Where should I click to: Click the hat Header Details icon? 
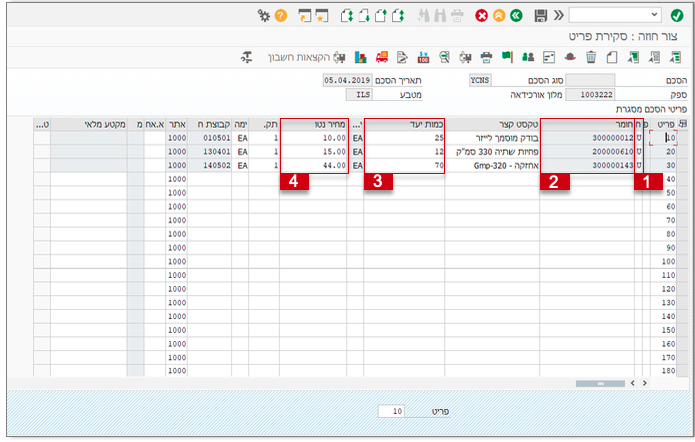[x=570, y=57]
